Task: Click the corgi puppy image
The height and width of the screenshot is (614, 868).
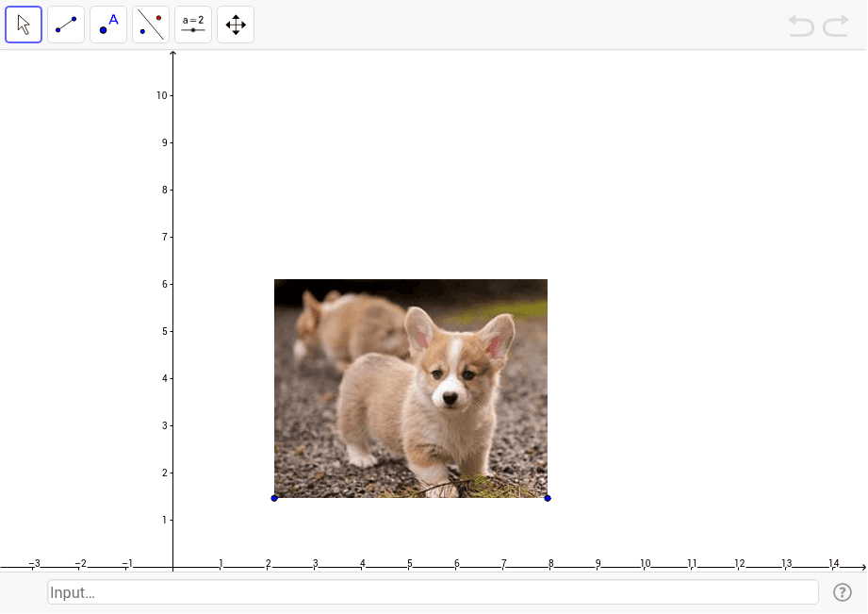Action: coord(411,389)
